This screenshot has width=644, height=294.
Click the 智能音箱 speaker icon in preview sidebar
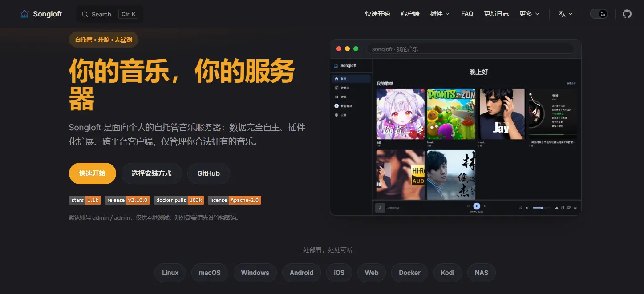336,106
